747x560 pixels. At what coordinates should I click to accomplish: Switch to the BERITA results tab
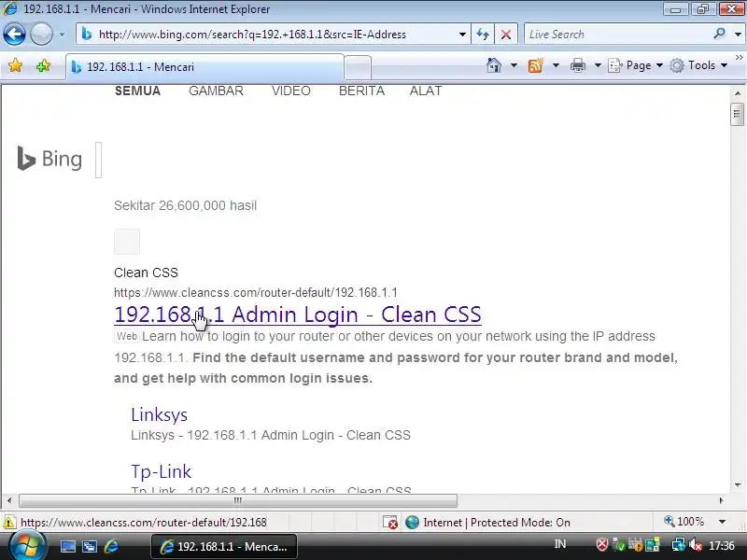click(361, 91)
